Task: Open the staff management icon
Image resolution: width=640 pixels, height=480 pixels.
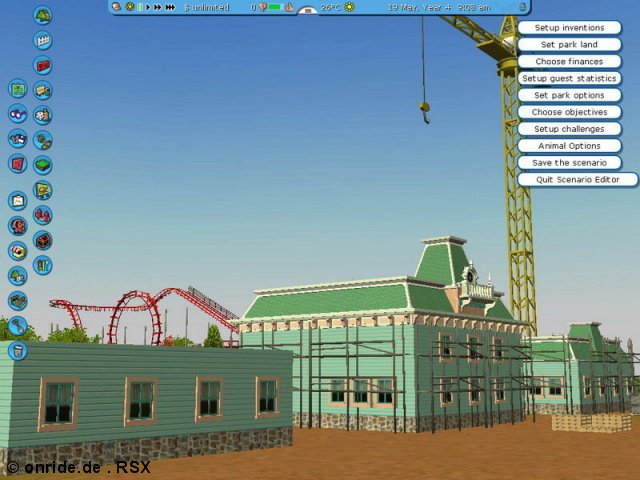Action: click(18, 226)
